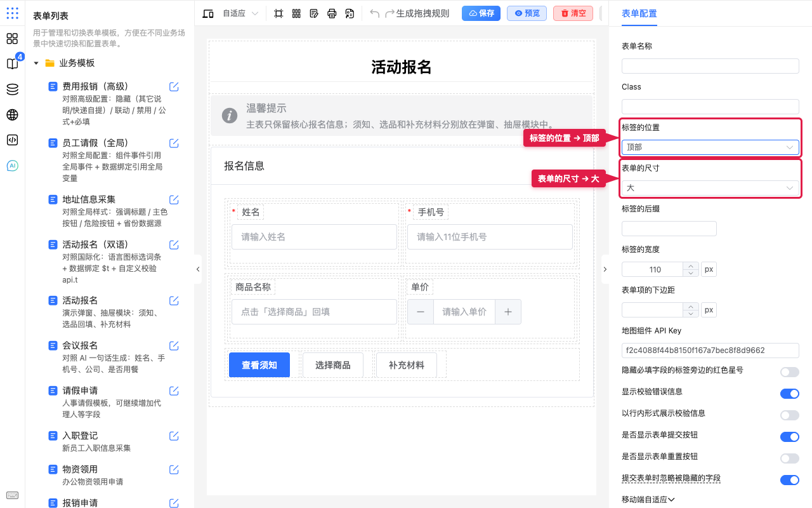Toggle 提交表单时忽略被隐藏的字段 switch
Screen dimensions: 812x508
790,480
